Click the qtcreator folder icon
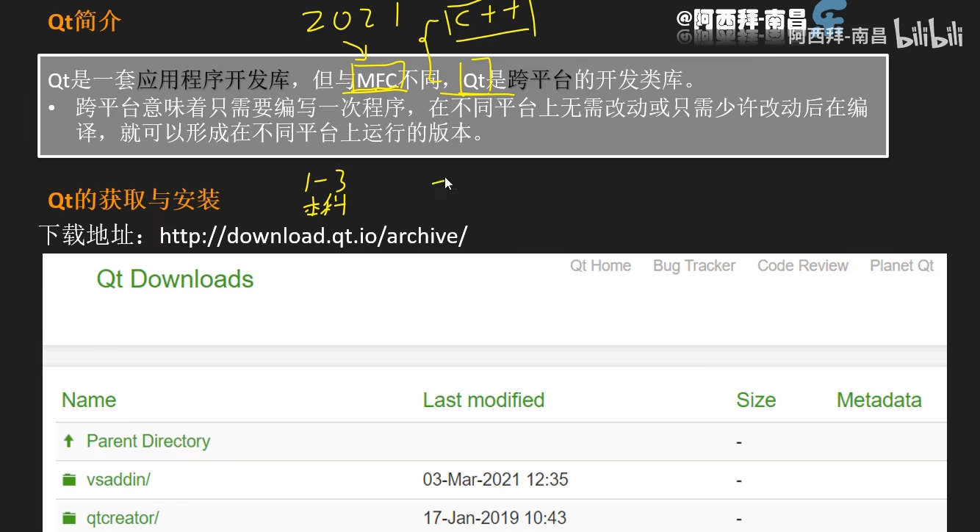Image resolution: width=980 pixels, height=532 pixels. click(69, 518)
